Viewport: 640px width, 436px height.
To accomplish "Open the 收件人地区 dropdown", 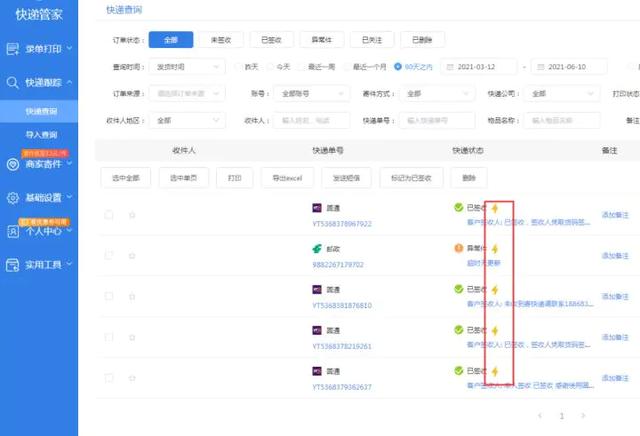I will 187,121.
